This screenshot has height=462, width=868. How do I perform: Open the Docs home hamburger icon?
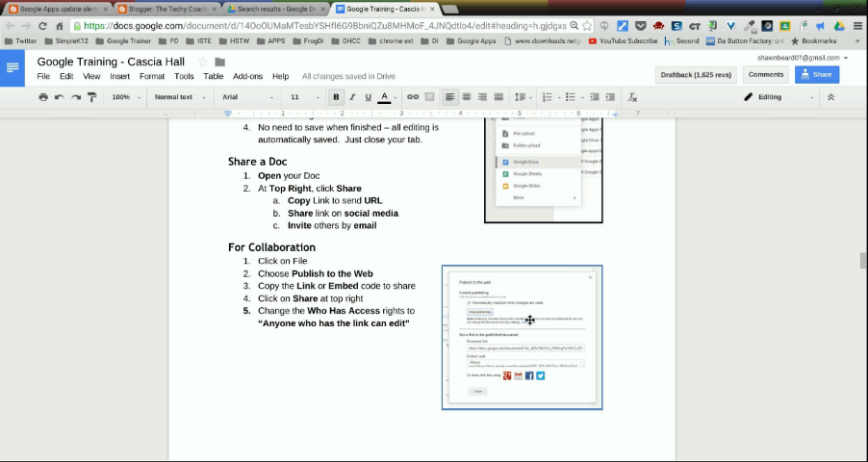point(13,67)
